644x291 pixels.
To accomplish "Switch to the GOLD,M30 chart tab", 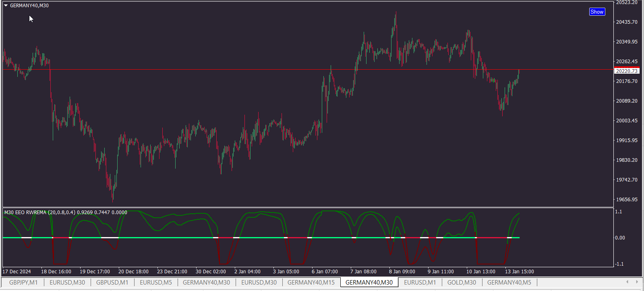I will click(x=462, y=283).
